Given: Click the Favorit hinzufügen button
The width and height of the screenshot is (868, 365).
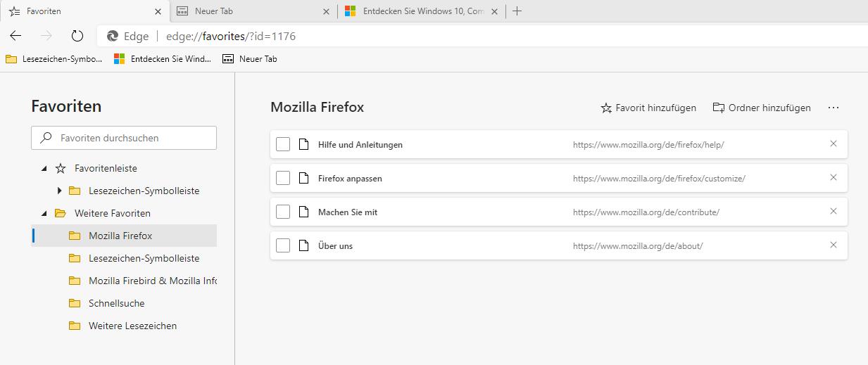Looking at the screenshot, I should coord(648,108).
